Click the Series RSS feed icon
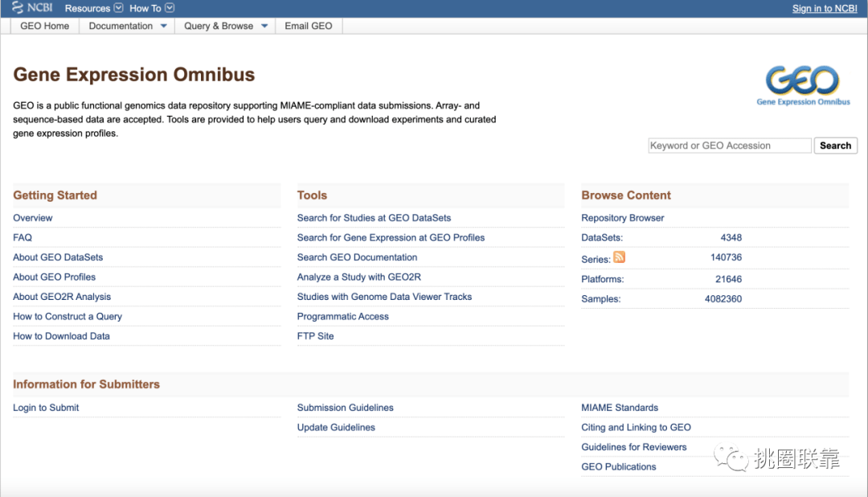 [x=619, y=257]
